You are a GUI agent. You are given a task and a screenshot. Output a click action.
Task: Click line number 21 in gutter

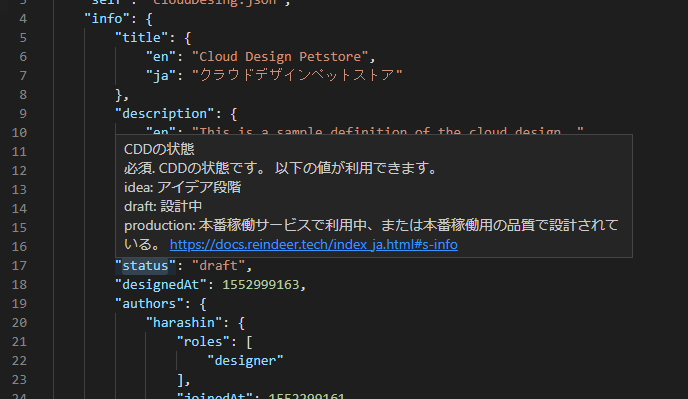click(19, 341)
